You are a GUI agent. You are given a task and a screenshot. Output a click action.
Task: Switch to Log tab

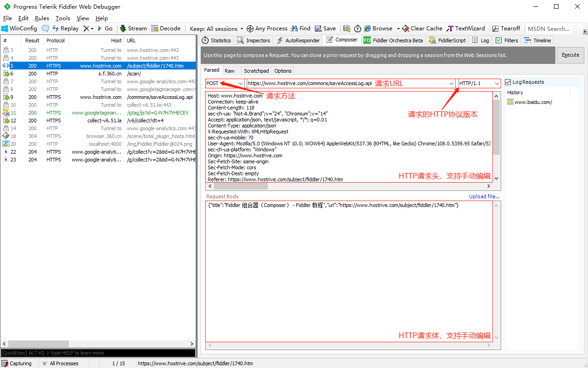481,40
